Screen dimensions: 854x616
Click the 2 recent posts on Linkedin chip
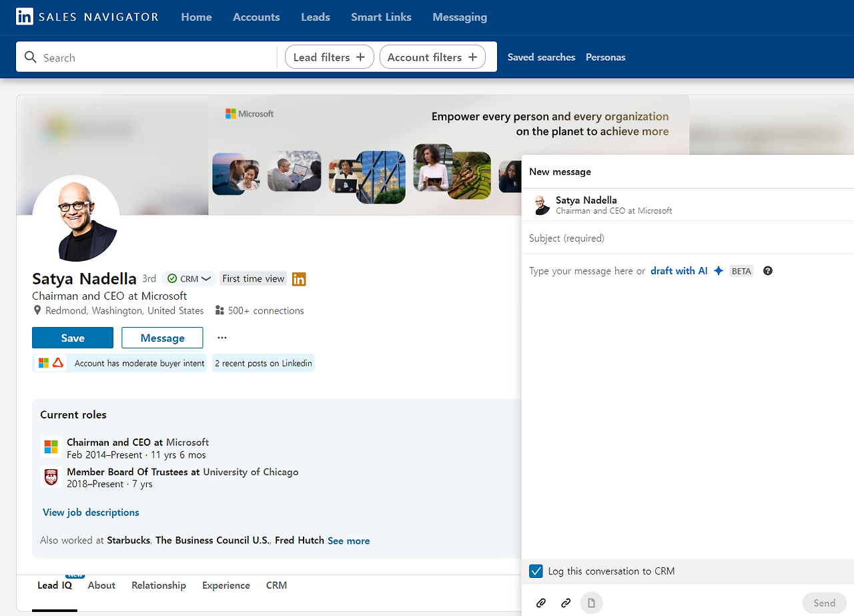coord(264,363)
